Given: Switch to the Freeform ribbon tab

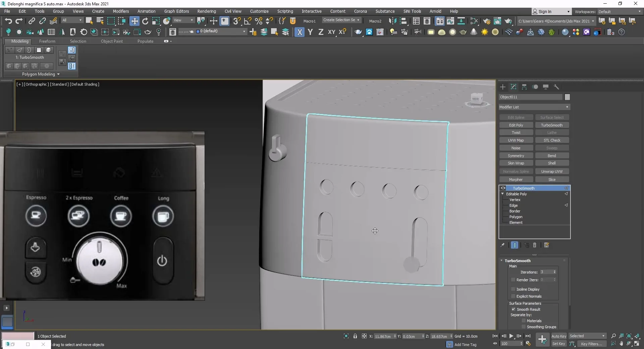Looking at the screenshot, I should (x=47, y=41).
